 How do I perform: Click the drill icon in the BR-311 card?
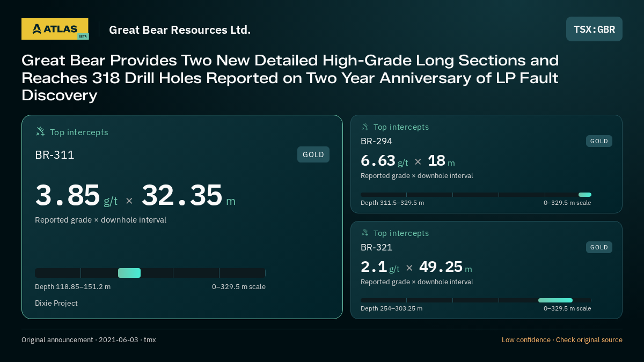coord(40,132)
